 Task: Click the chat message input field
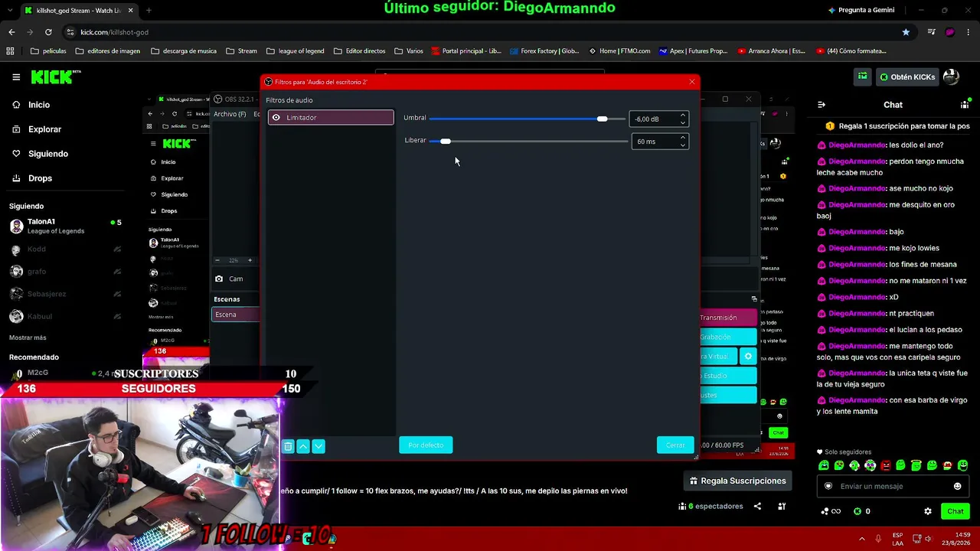click(893, 486)
